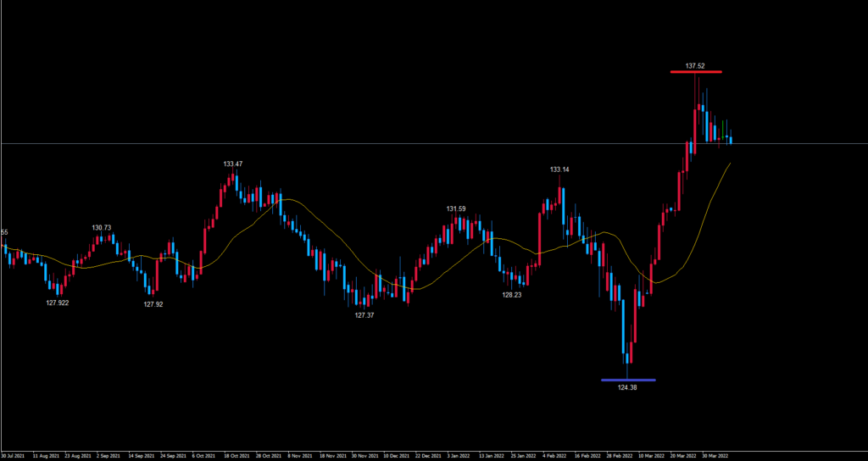Click the 30 Mar 2022 date label
Image resolution: width=868 pixels, height=461 pixels.
click(x=714, y=455)
